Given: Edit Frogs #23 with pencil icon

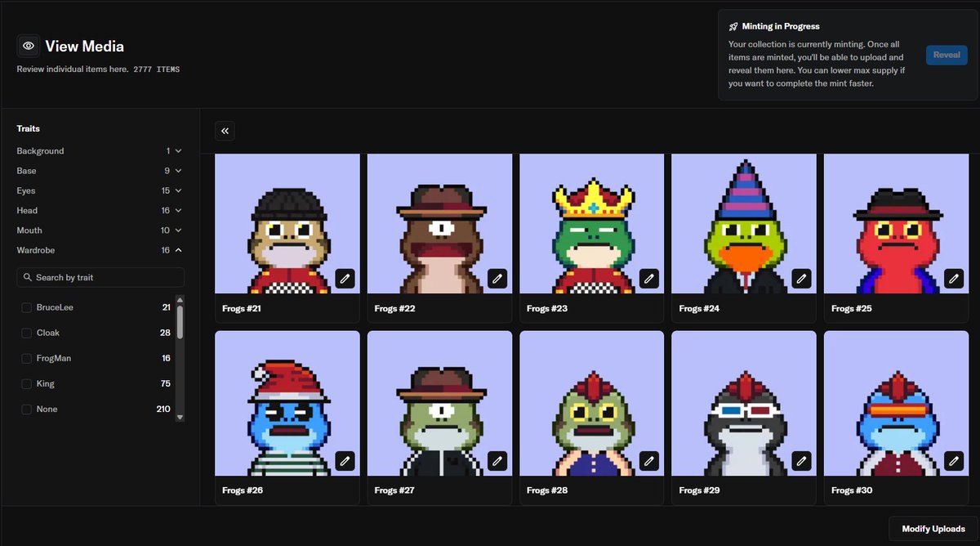Looking at the screenshot, I should 649,279.
